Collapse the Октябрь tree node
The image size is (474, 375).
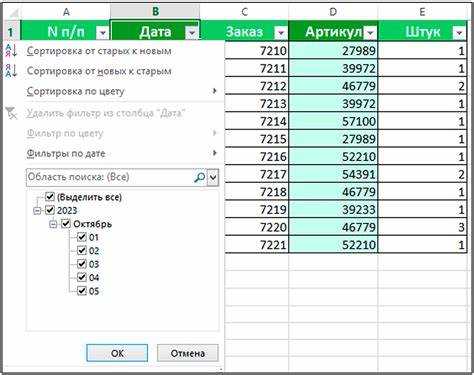[53, 224]
